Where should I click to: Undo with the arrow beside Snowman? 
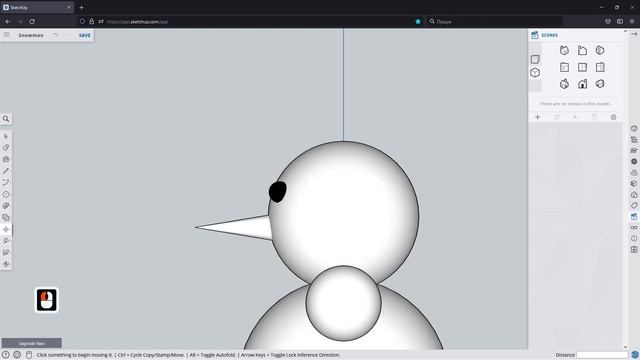pos(56,35)
